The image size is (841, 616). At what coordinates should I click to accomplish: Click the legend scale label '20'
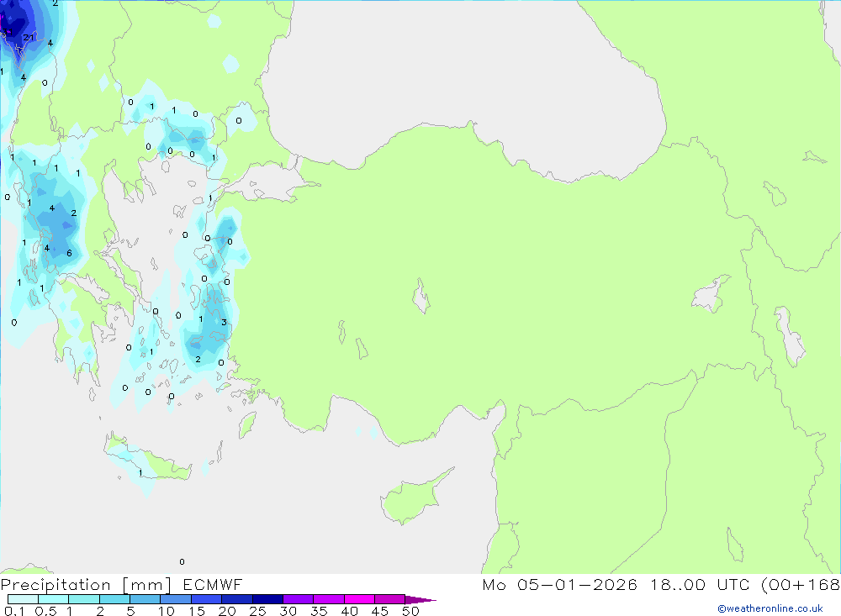[227, 611]
